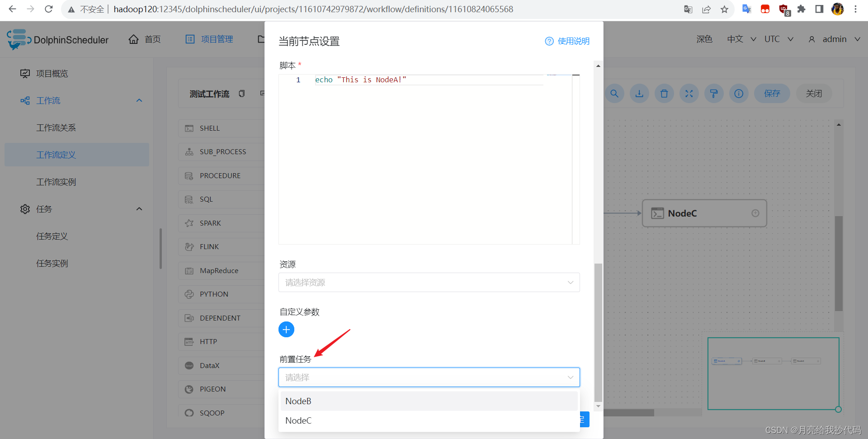Go to 首页 home menu

tap(145, 39)
